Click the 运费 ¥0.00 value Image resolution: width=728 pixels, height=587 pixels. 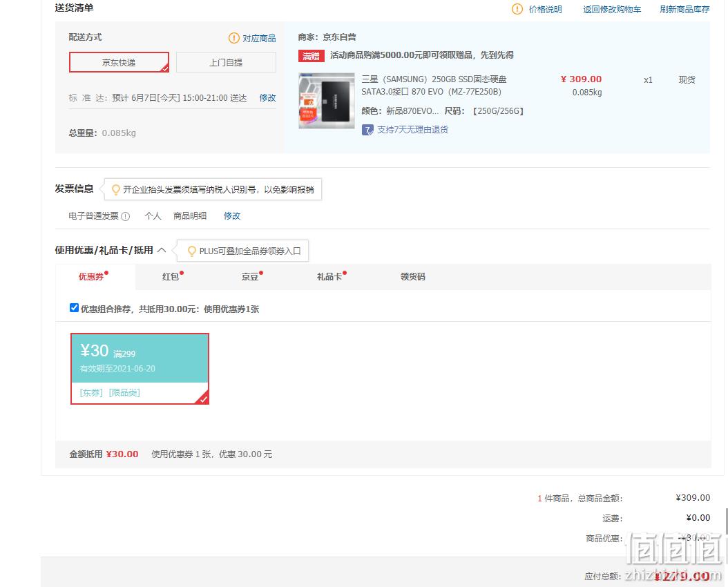(698, 518)
